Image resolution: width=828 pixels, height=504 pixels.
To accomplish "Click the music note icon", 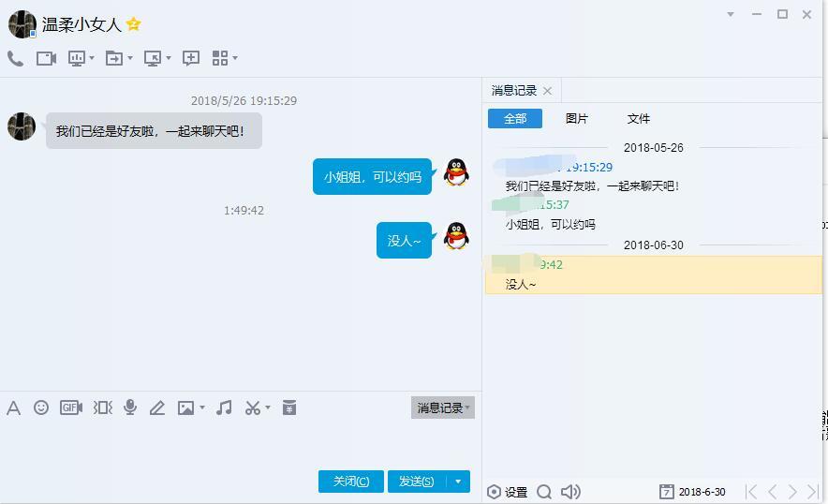I will pos(224,408).
